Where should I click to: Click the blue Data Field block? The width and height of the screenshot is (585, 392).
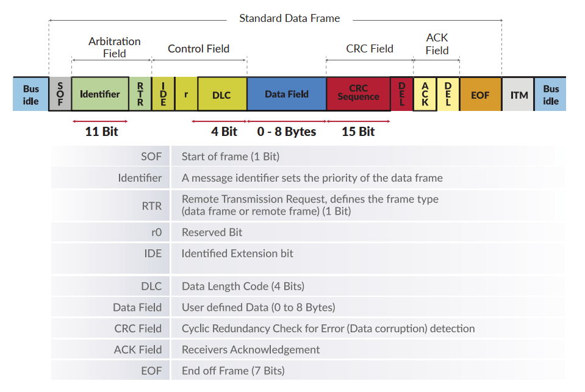287,94
